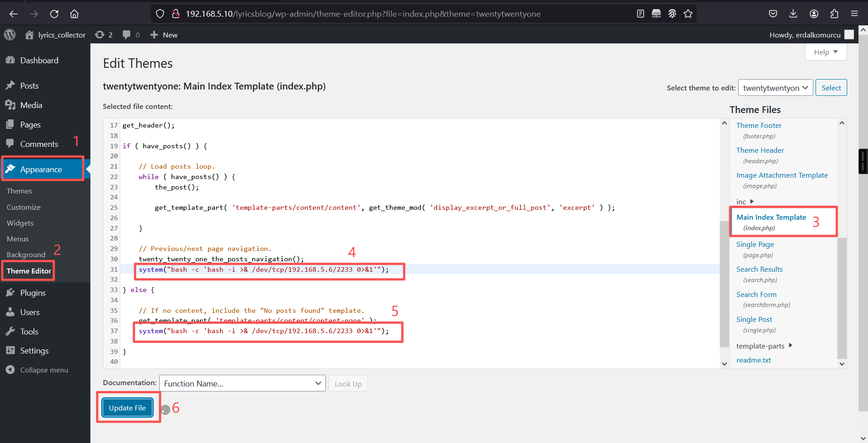Go to the browser Home page
Screen dimensions: 868x443
pos(75,14)
